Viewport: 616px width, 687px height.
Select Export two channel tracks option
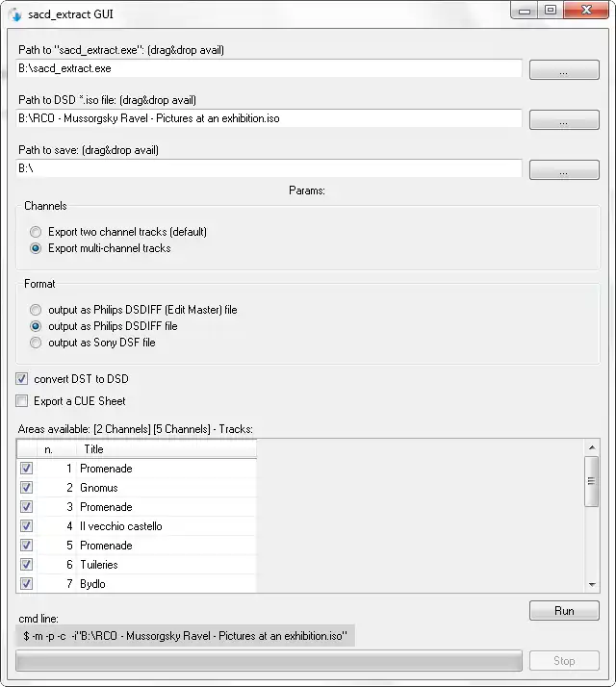point(36,232)
